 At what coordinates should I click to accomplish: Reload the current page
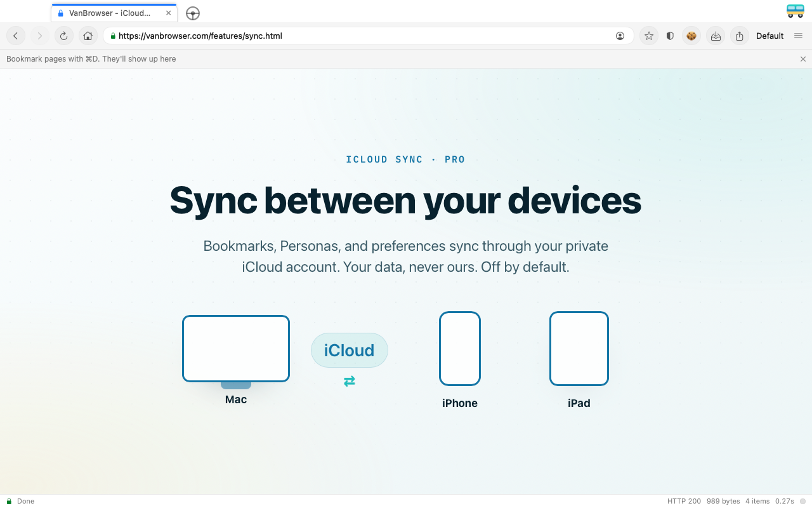coord(63,36)
